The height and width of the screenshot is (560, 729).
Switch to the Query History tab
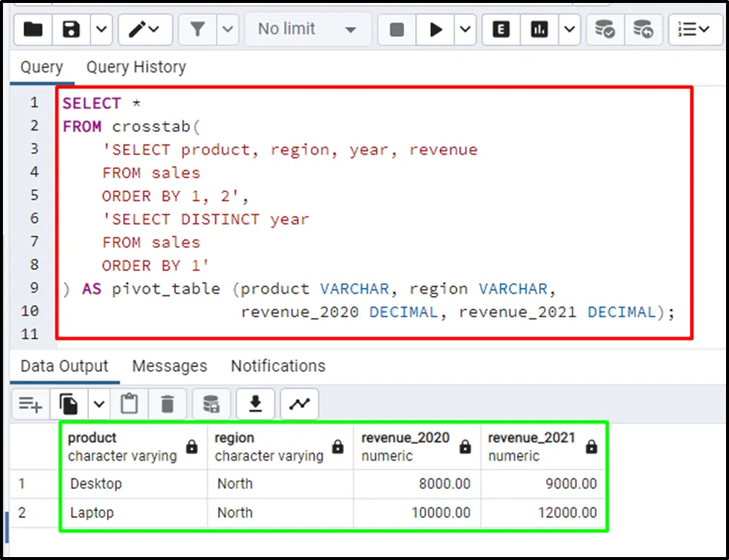click(136, 67)
